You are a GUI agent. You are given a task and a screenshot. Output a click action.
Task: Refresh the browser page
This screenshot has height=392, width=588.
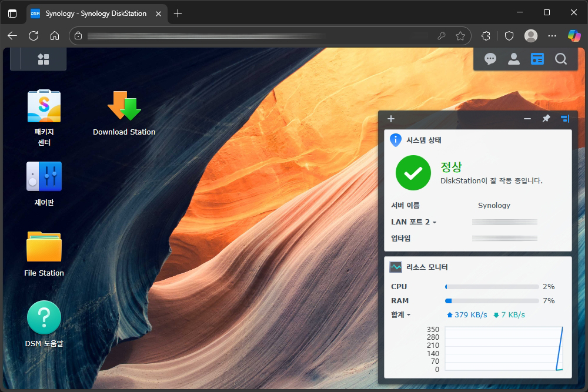34,36
